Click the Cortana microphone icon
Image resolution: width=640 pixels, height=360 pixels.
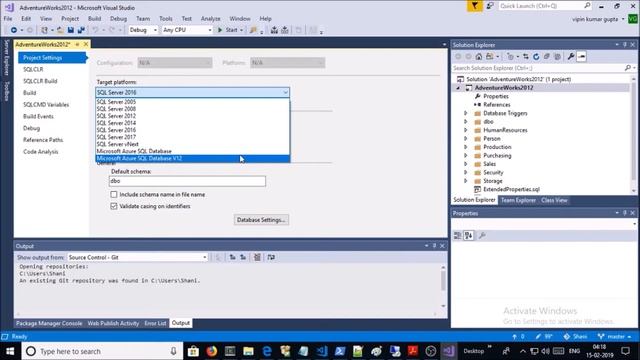173,351
